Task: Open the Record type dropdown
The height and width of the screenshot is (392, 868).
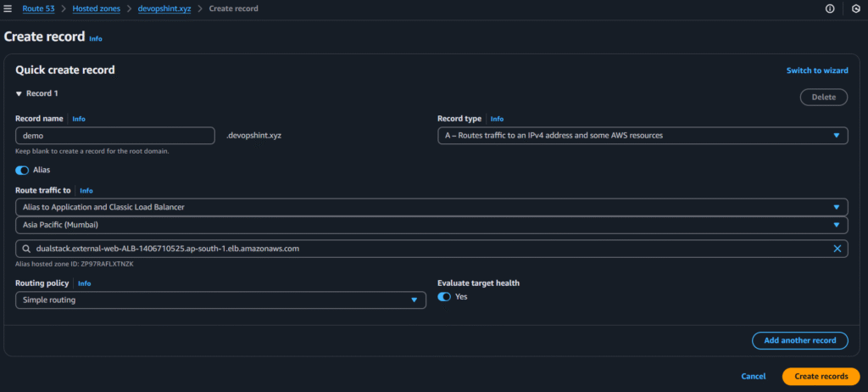Action: tap(643, 135)
